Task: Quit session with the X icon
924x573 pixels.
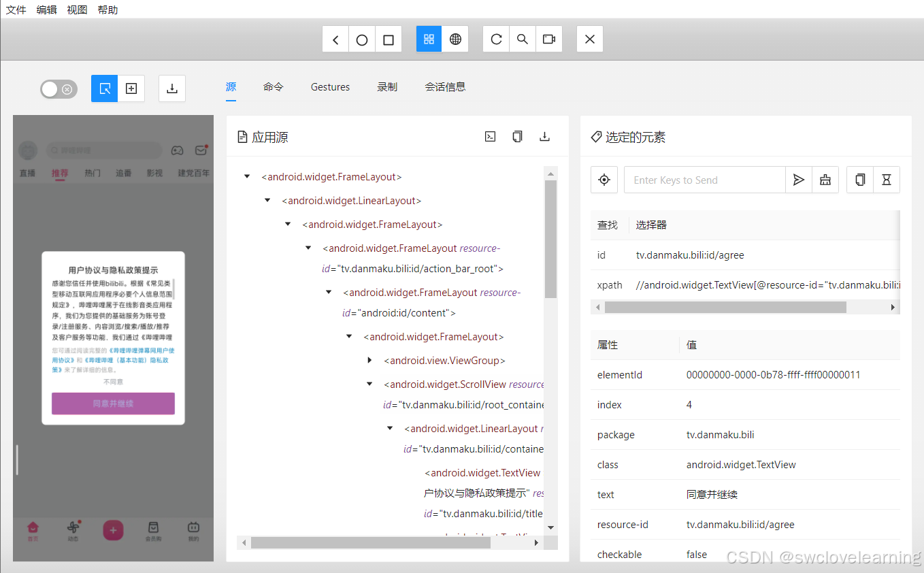Action: (x=590, y=39)
